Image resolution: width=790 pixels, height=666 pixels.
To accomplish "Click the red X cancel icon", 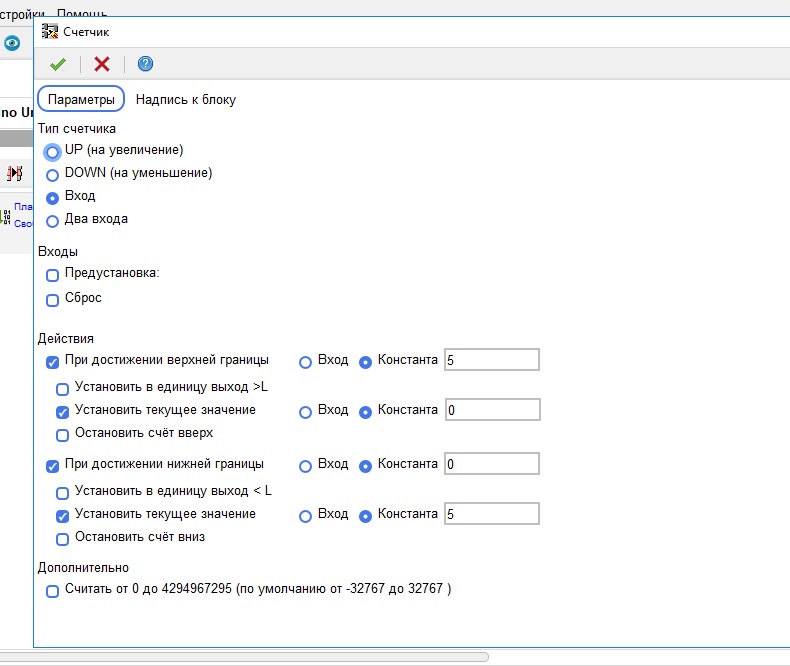I will (x=102, y=64).
